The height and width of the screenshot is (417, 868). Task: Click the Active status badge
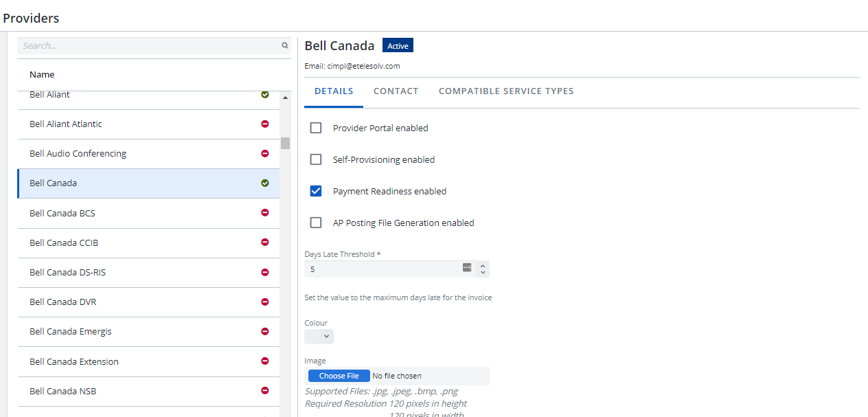tap(398, 46)
